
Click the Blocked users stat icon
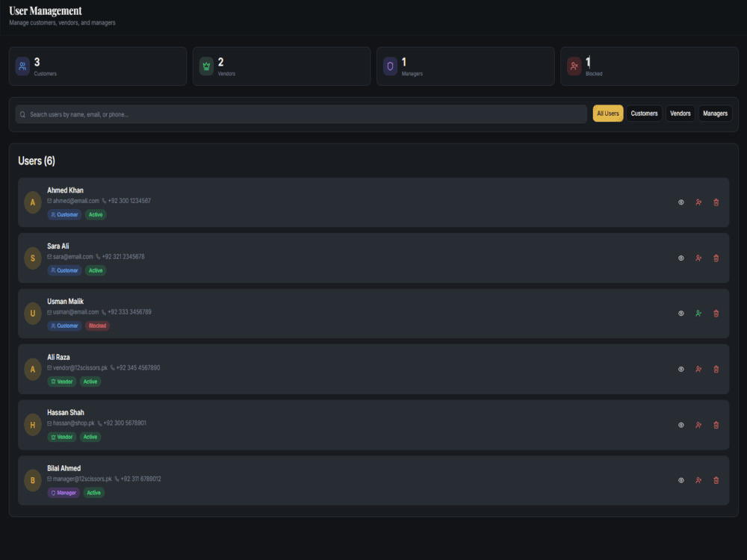(x=574, y=66)
